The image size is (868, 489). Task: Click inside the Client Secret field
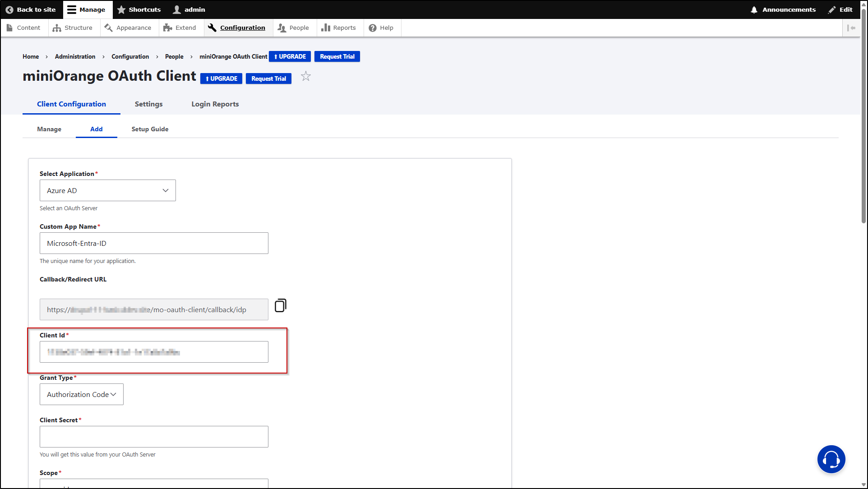(153, 436)
